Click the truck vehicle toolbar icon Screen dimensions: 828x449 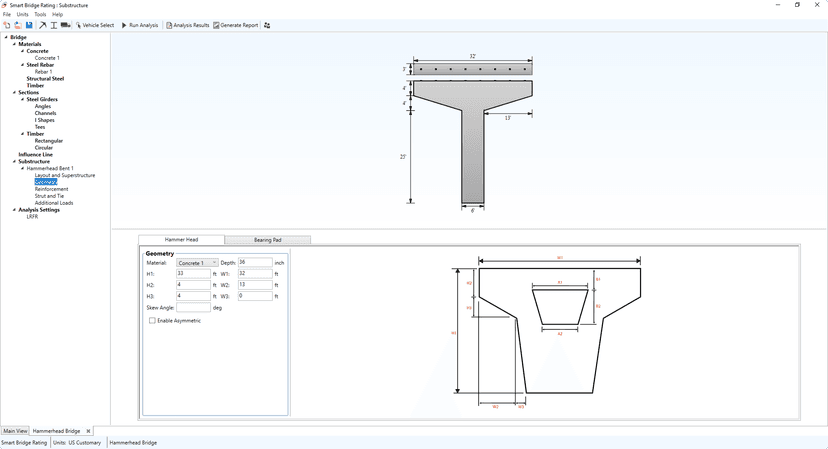pyautogui.click(x=65, y=25)
